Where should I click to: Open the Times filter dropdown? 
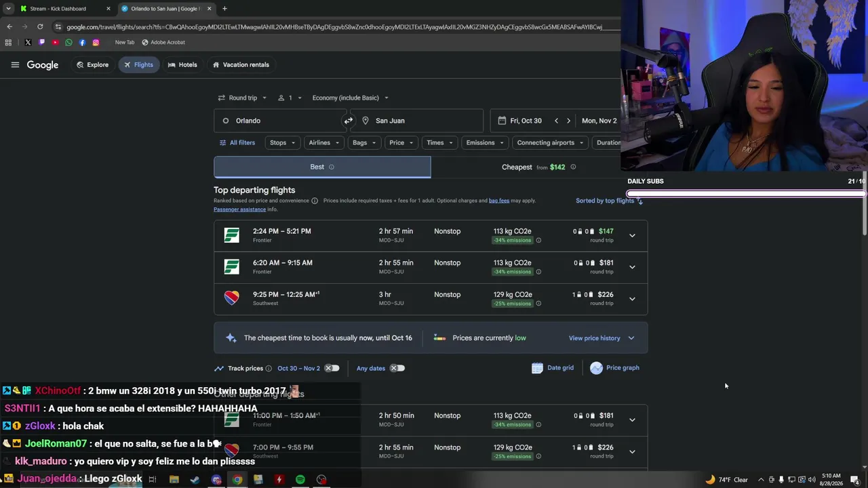click(440, 143)
